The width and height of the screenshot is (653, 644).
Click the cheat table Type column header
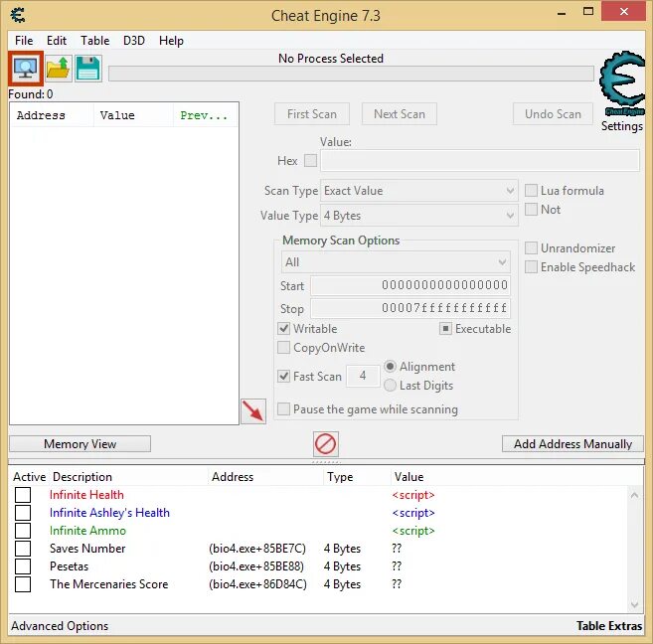click(356, 477)
